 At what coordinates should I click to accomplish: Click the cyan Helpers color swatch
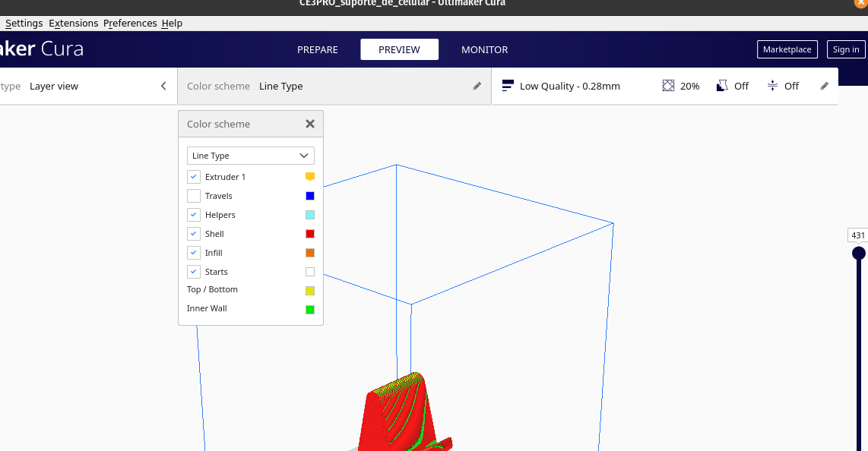[310, 215]
